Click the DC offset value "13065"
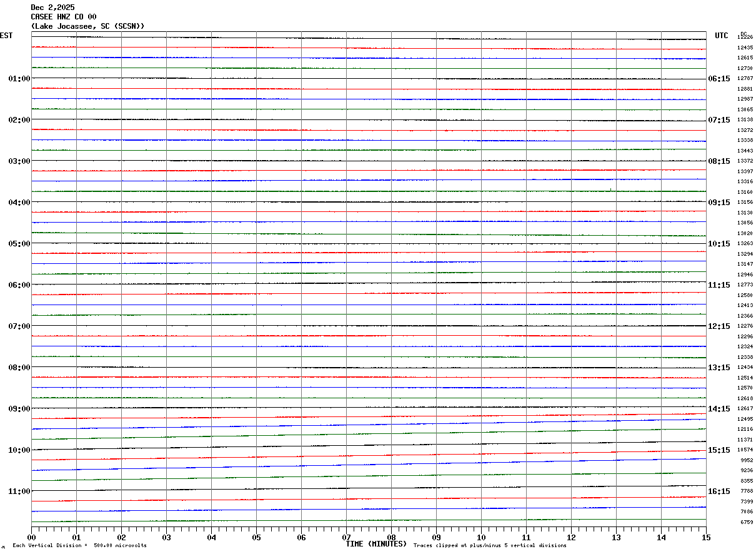This screenshot has height=554, width=756. [745, 110]
